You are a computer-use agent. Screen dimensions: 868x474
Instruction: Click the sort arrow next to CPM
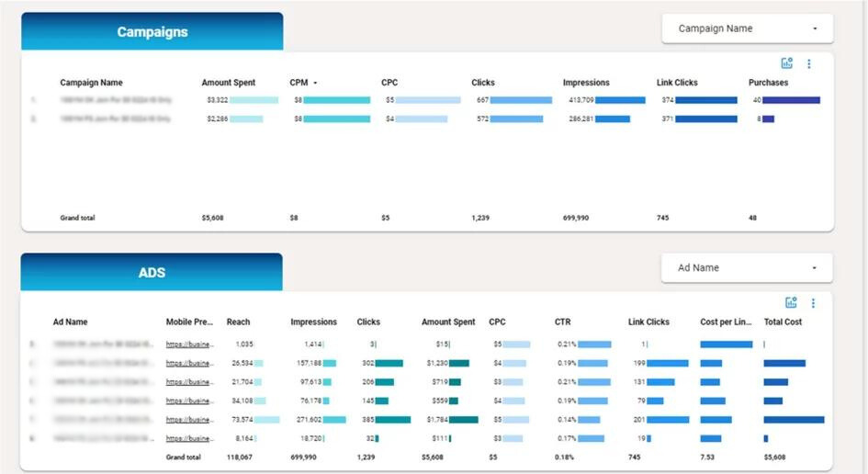pos(316,83)
